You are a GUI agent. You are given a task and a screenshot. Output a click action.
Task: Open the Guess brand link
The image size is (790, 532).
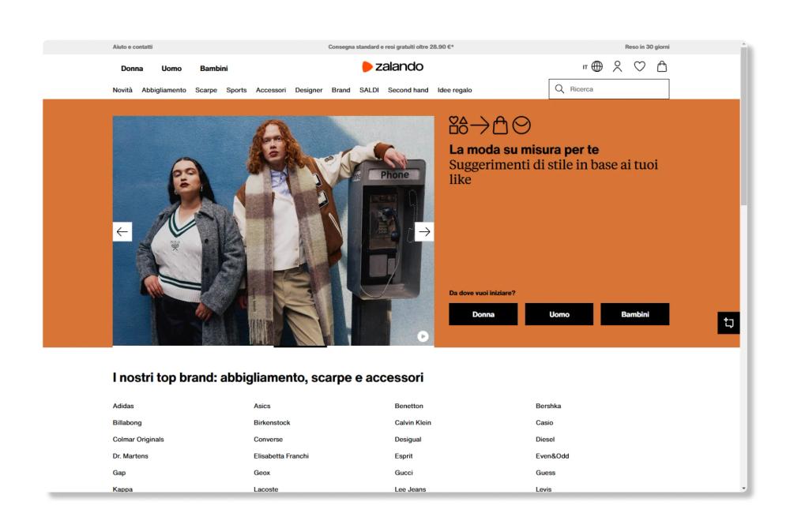545,472
